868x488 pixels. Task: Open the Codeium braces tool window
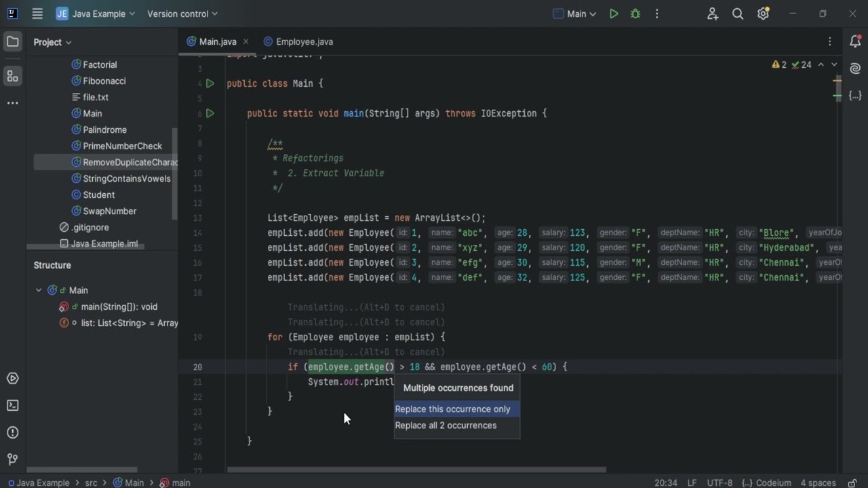pos(855,96)
